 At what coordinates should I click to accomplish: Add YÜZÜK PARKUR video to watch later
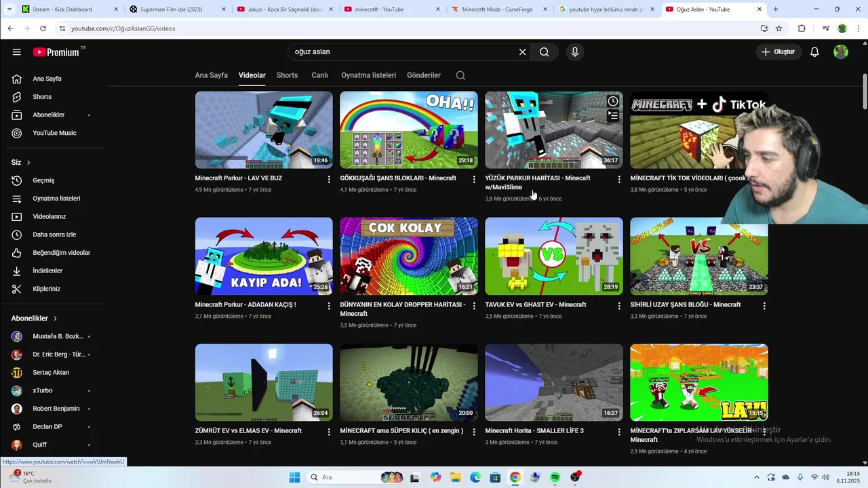(613, 101)
